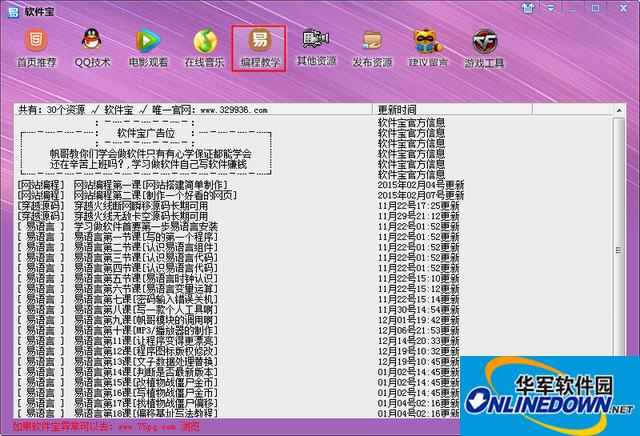
Task: Click the list scrollbar up arrow
Action: pyautogui.click(x=619, y=110)
